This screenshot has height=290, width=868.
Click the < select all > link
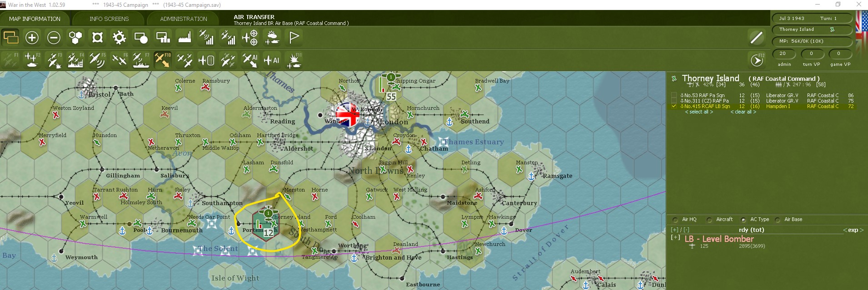point(699,112)
